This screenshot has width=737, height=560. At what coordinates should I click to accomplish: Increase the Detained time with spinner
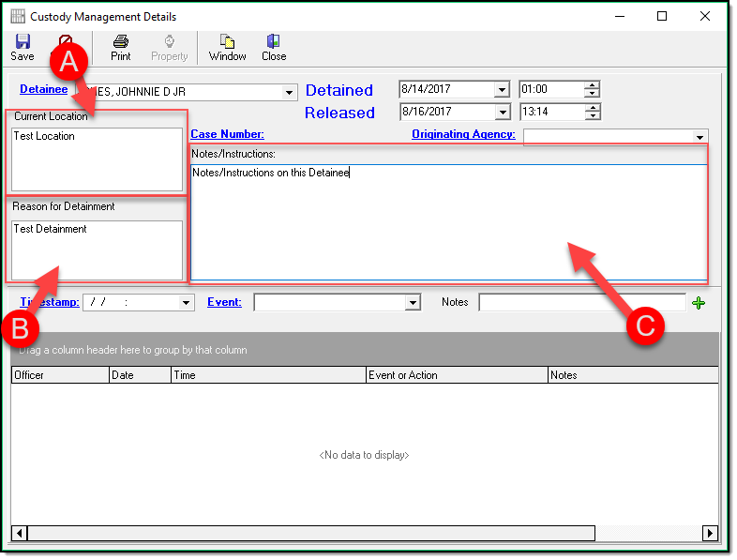point(591,86)
